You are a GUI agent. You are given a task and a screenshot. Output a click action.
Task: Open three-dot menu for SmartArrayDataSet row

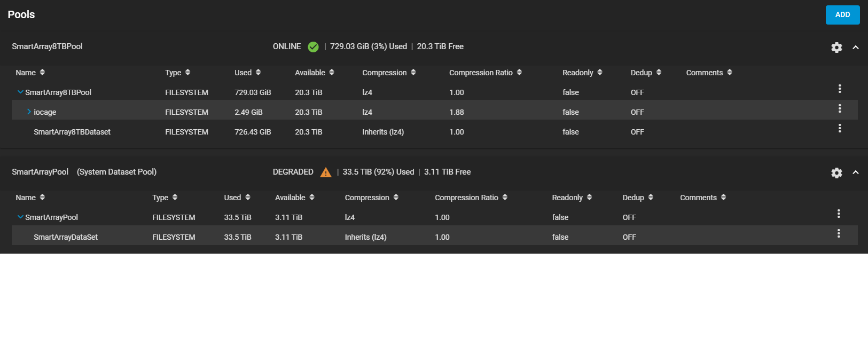point(839,233)
